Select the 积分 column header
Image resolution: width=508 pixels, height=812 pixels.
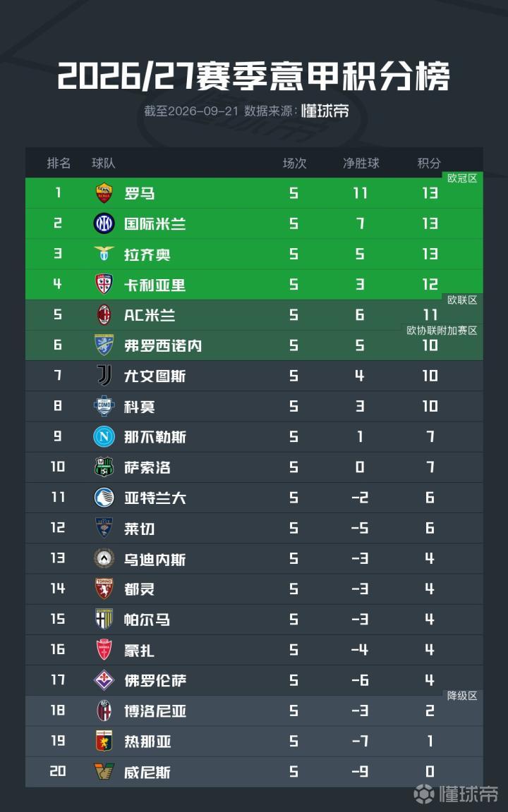[429, 163]
